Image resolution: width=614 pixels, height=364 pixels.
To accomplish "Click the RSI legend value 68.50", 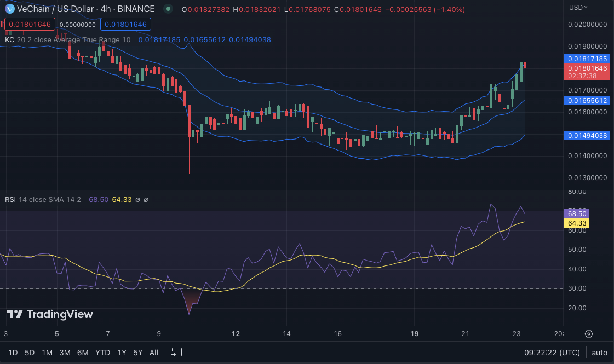I will click(98, 200).
